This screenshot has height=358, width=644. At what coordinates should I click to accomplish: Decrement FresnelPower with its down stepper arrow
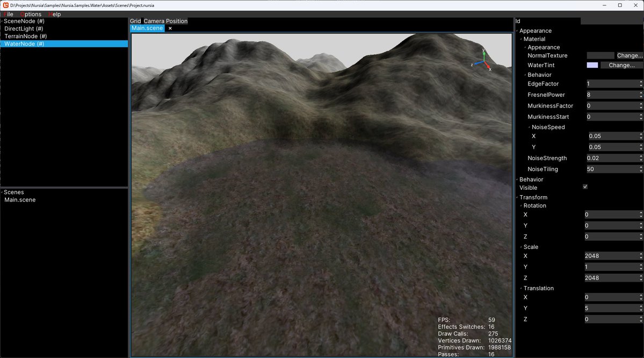point(640,96)
